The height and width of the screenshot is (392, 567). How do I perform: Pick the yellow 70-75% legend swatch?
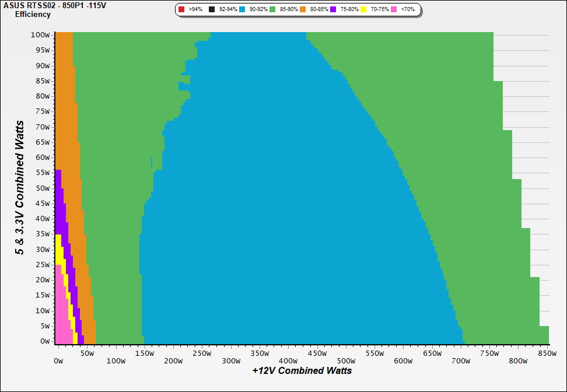(x=363, y=10)
